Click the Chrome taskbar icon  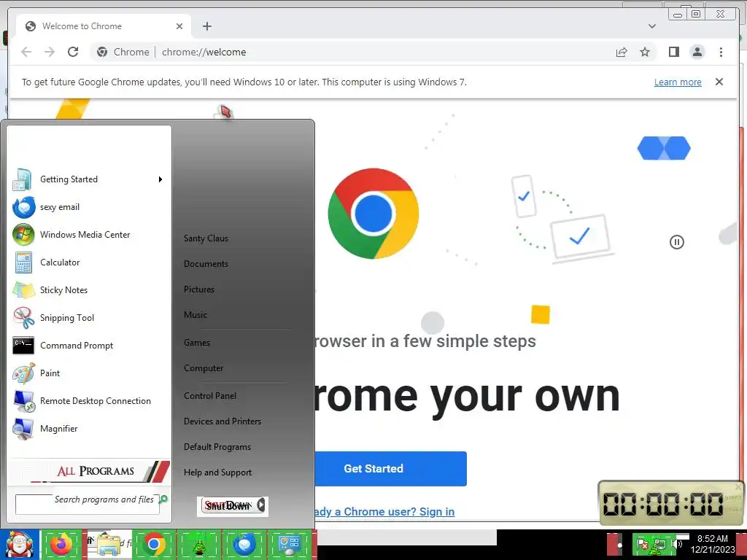click(x=154, y=545)
